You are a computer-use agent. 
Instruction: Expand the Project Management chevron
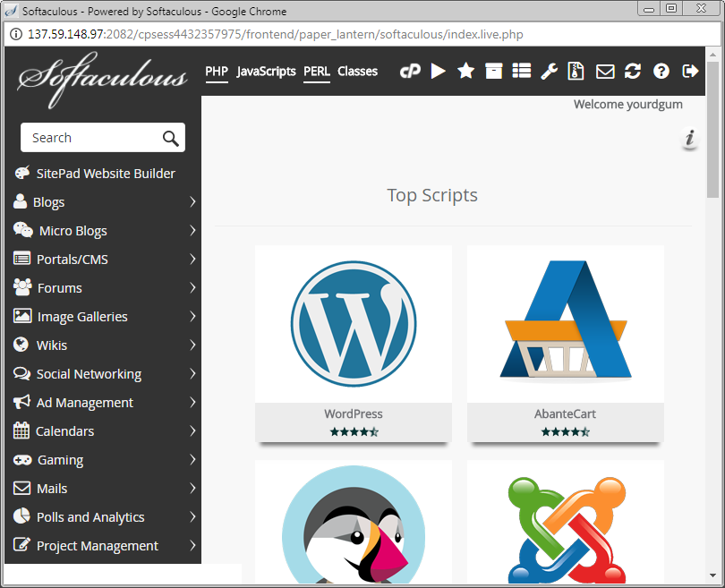coord(192,545)
